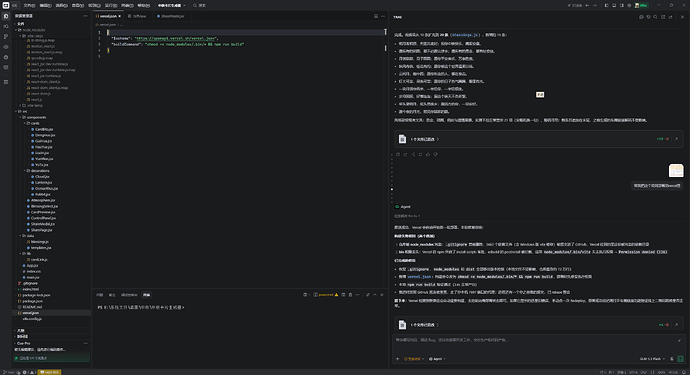690x375 pixels.
Task: Open the Source Control view in activity bar
Action: click(6, 37)
